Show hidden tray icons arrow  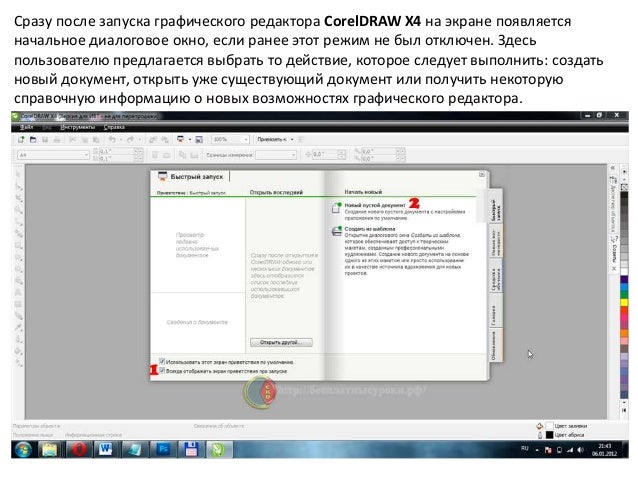coord(537,450)
